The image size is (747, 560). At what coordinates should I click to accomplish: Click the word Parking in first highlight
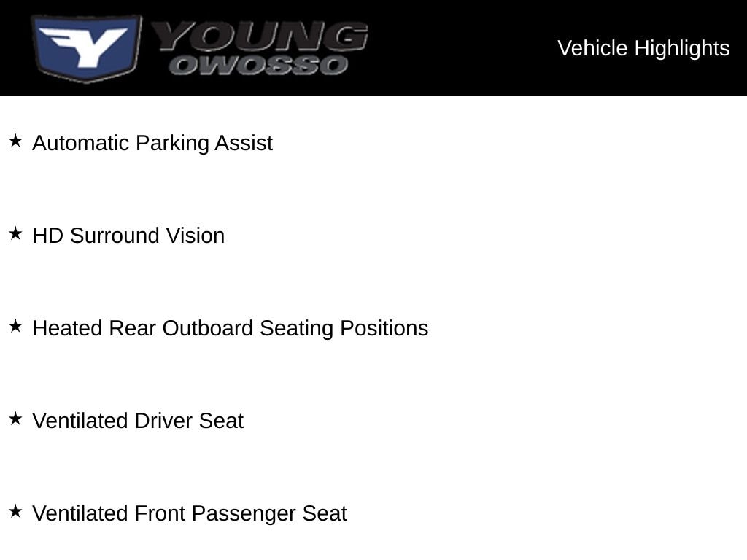pos(172,144)
